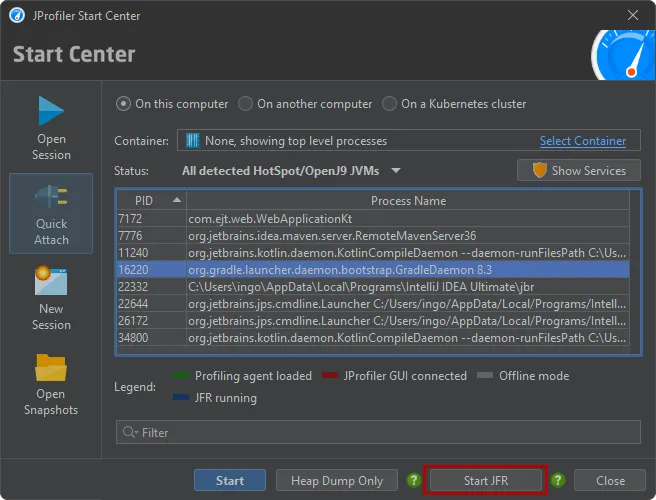Screen dimensions: 656x500
Task: Click the blue JFR running legend swatch
Action: click(x=181, y=397)
